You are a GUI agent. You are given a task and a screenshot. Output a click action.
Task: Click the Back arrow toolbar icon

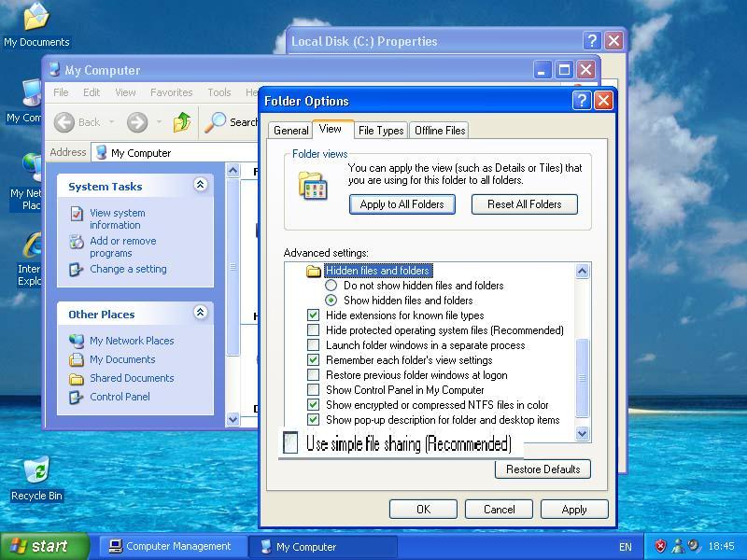click(64, 122)
